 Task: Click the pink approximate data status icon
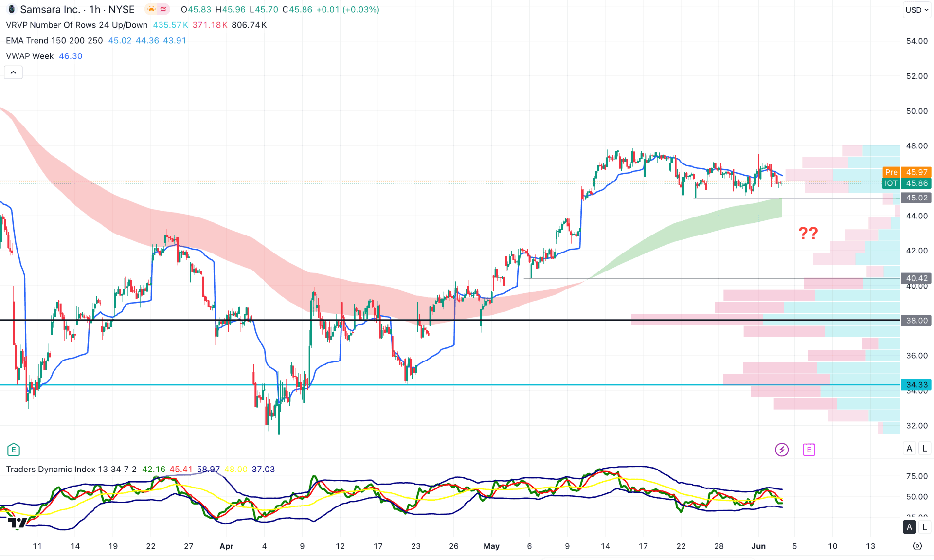pyautogui.click(x=163, y=9)
